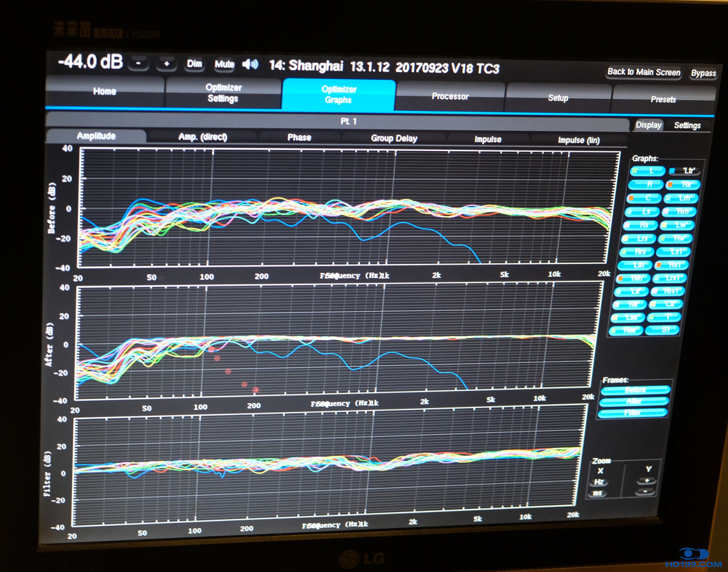
Task: Switch to Settings side panel tab
Action: [687, 126]
